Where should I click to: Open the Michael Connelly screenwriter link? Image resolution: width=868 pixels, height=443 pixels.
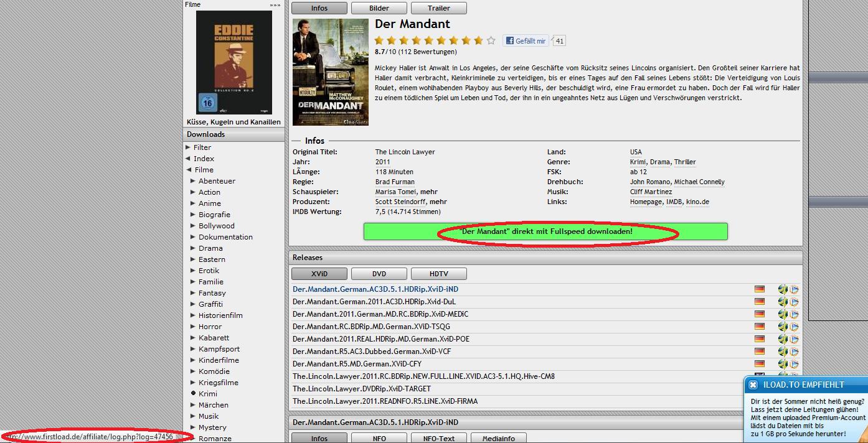tap(699, 182)
